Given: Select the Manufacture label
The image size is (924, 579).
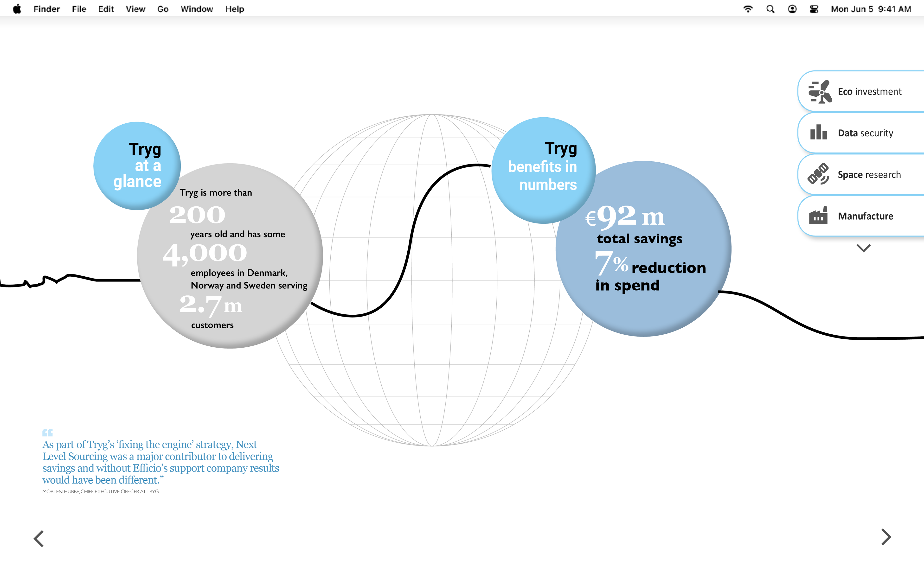Looking at the screenshot, I should 865,216.
